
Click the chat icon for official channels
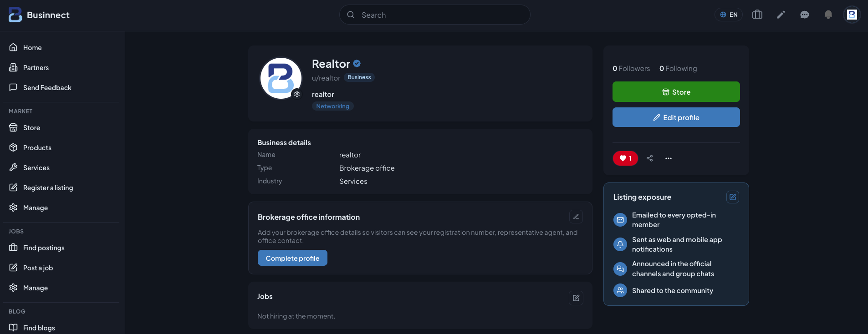pos(620,269)
